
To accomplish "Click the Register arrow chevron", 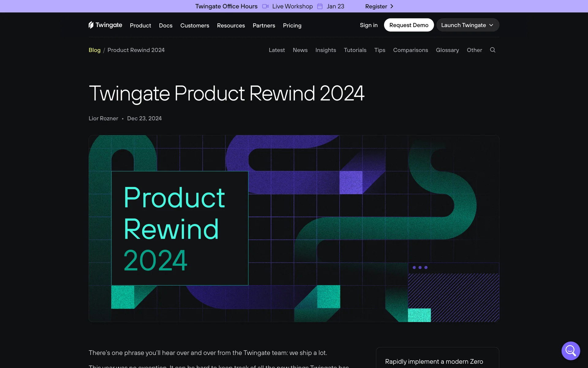I will pyautogui.click(x=392, y=6).
